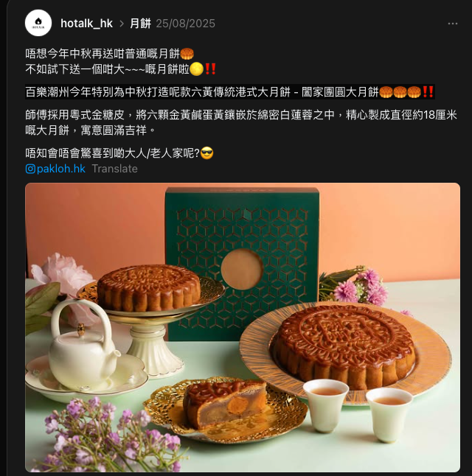This screenshot has height=476, width=472.
Task: Click the highlighted line starting 百樂潮州
Action: click(230, 91)
